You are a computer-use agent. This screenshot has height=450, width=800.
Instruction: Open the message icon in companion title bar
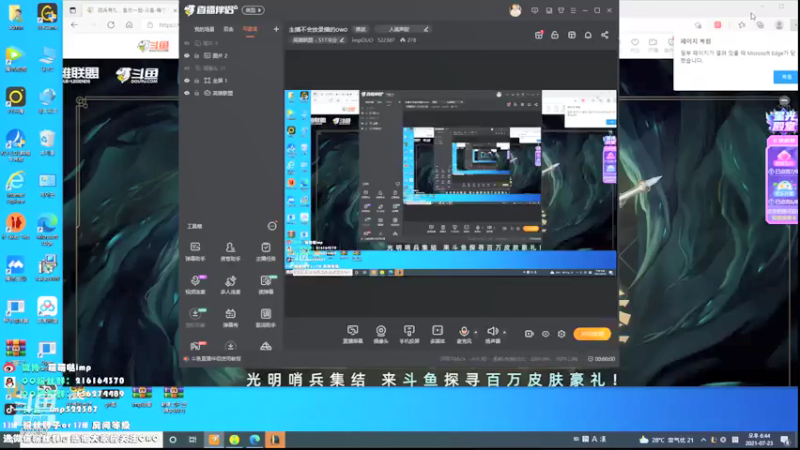click(535, 10)
